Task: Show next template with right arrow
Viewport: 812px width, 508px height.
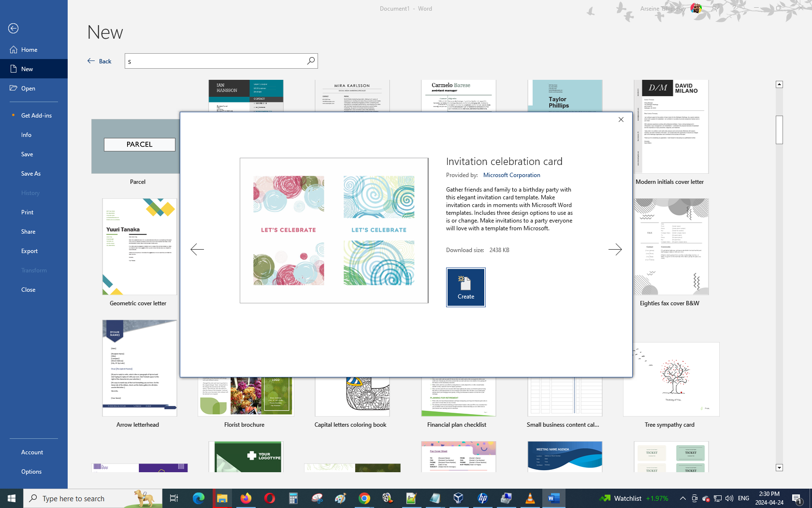Action: pyautogui.click(x=615, y=250)
